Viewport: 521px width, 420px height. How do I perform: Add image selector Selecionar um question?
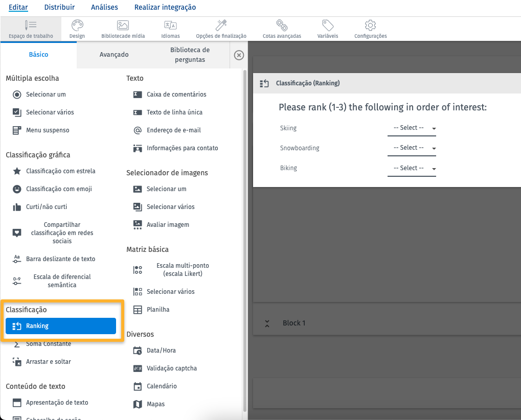click(160, 189)
